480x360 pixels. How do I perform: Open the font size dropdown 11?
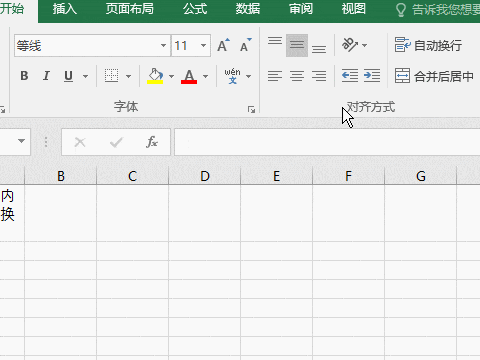click(x=203, y=45)
